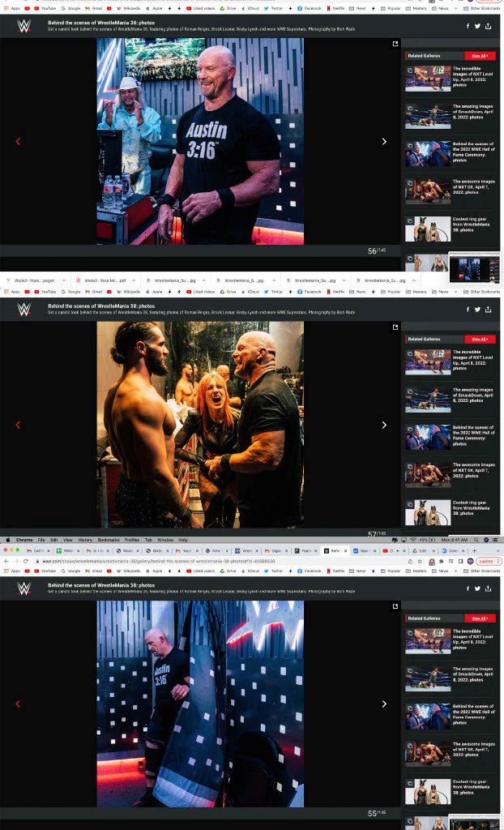The width and height of the screenshot is (504, 830).
Task: Open Netflix bookmark under the wwe.com address bar
Action: tap(337, 571)
